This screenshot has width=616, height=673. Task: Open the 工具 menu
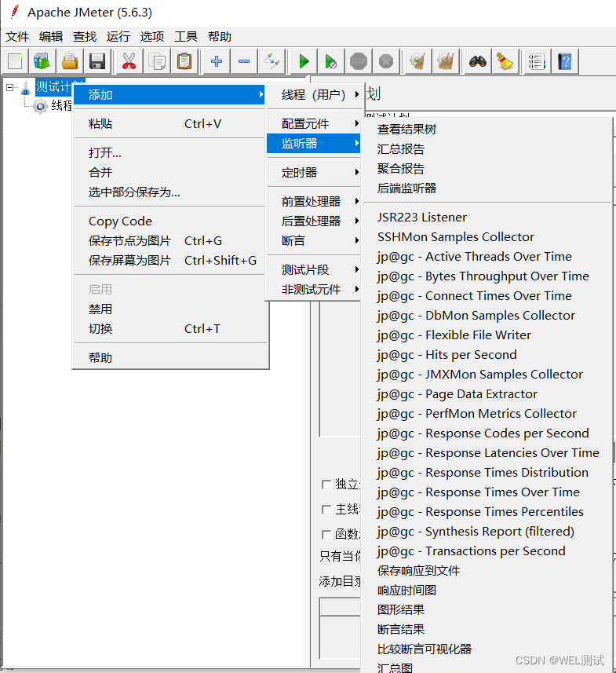click(186, 36)
